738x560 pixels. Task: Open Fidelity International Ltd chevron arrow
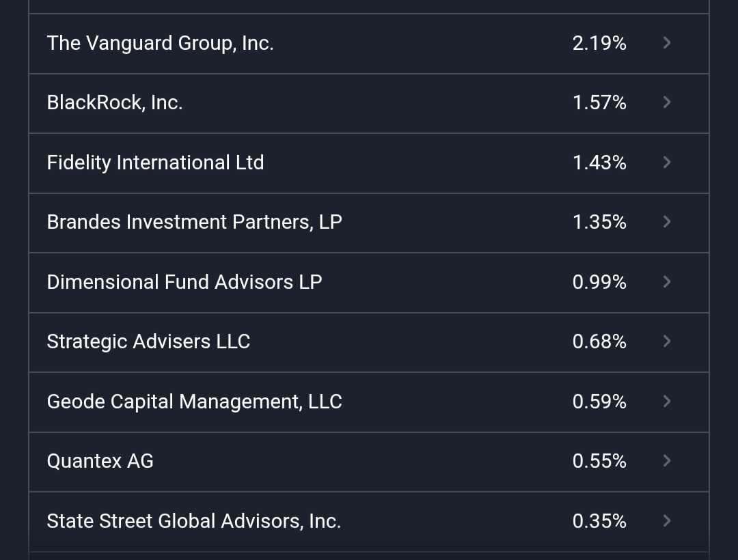click(x=667, y=163)
